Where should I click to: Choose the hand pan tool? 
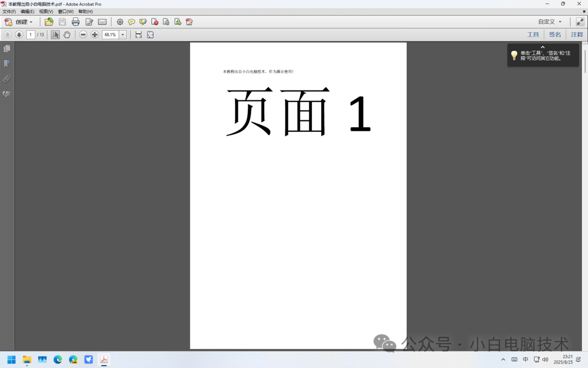coord(67,34)
